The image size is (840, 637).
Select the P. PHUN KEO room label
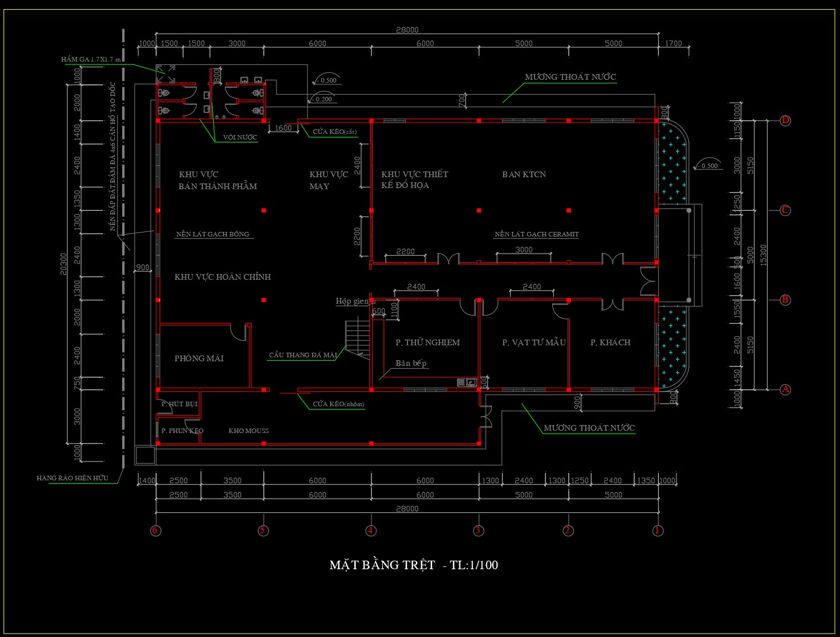click(x=182, y=431)
